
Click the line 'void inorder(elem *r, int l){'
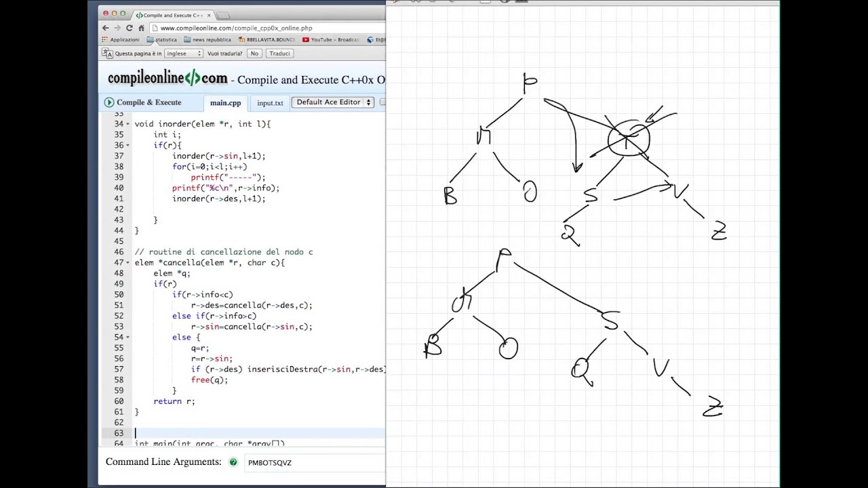coord(202,124)
